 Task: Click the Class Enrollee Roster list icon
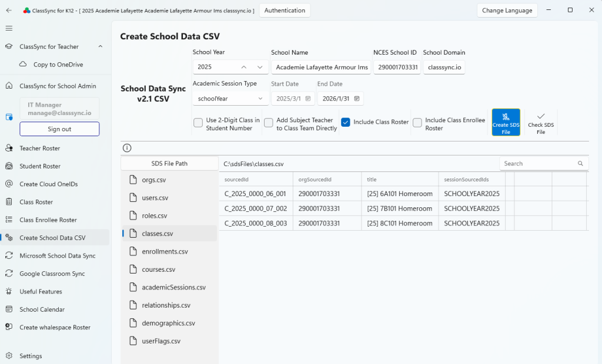pos(9,220)
